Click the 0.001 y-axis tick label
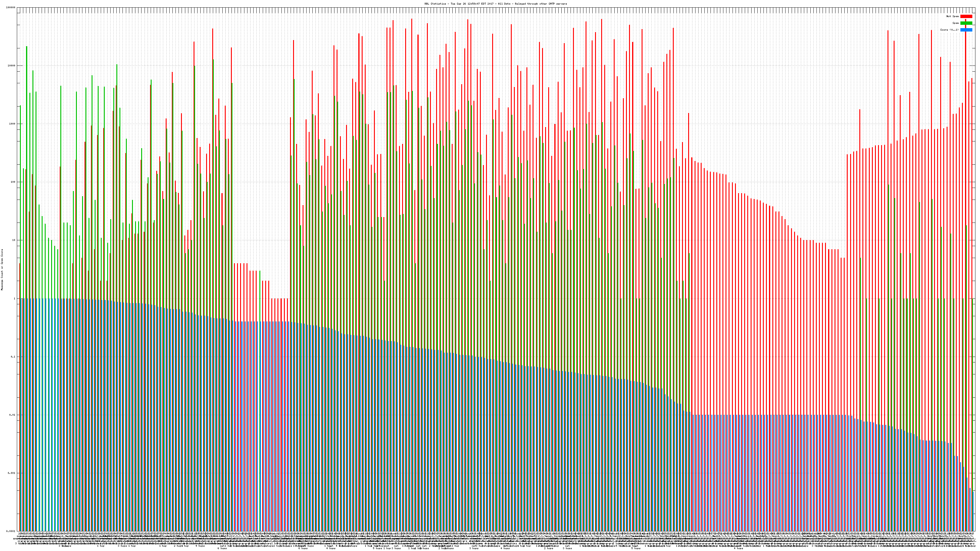This screenshot has height=551, width=980. [x=12, y=473]
